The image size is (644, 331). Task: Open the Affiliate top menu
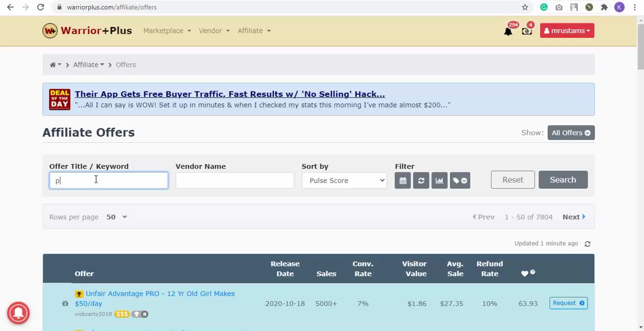coord(254,31)
